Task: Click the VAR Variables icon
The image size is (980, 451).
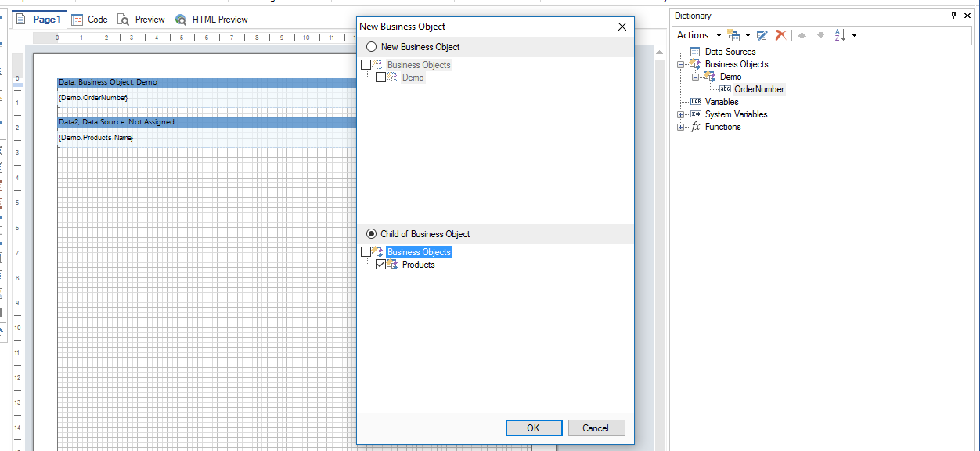Action: pyautogui.click(x=696, y=102)
